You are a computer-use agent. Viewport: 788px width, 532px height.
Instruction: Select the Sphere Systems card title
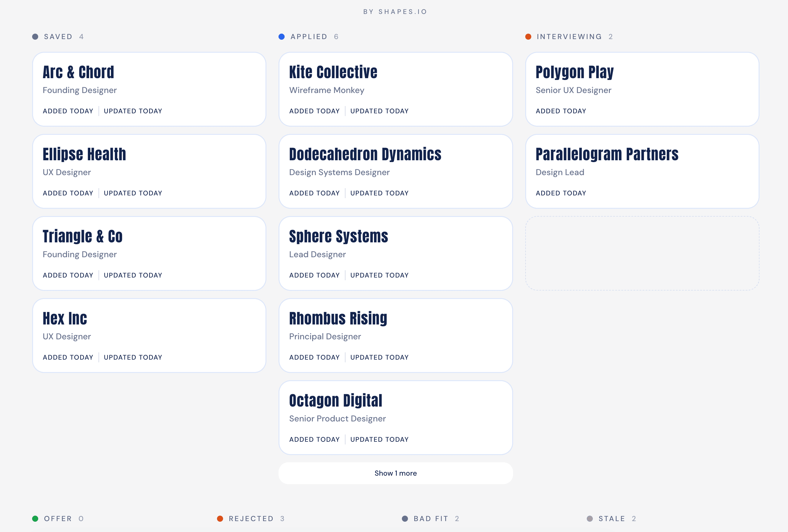339,236
